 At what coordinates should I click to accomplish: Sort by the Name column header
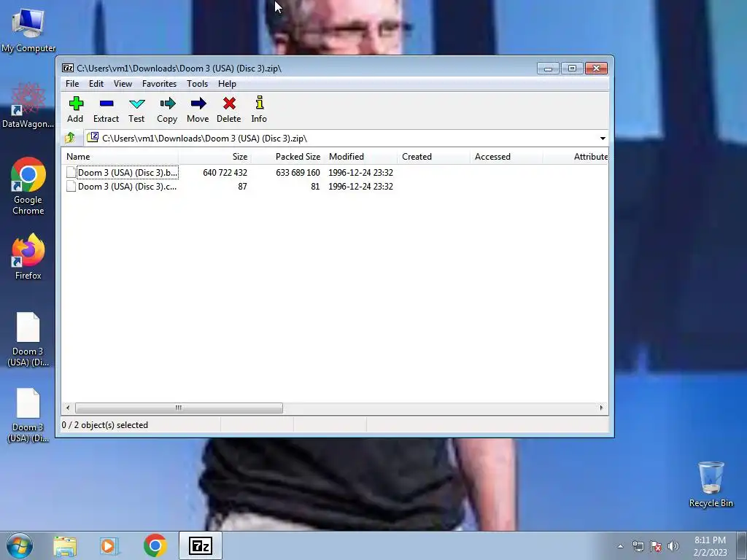(120, 157)
